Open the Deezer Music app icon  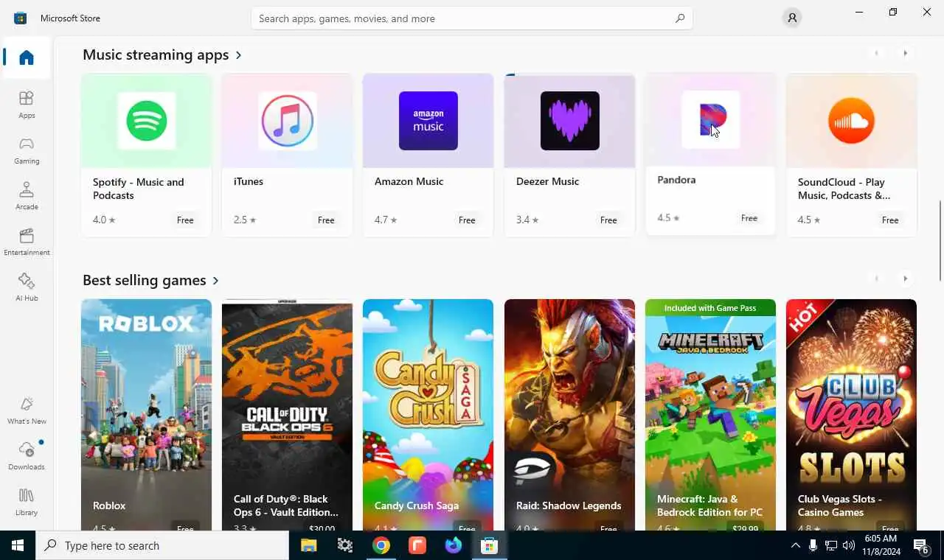pos(569,121)
